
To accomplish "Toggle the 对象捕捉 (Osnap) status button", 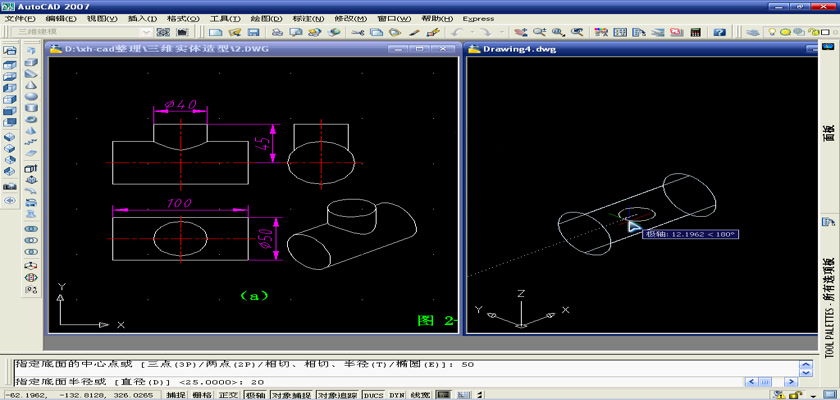I will 290,395.
